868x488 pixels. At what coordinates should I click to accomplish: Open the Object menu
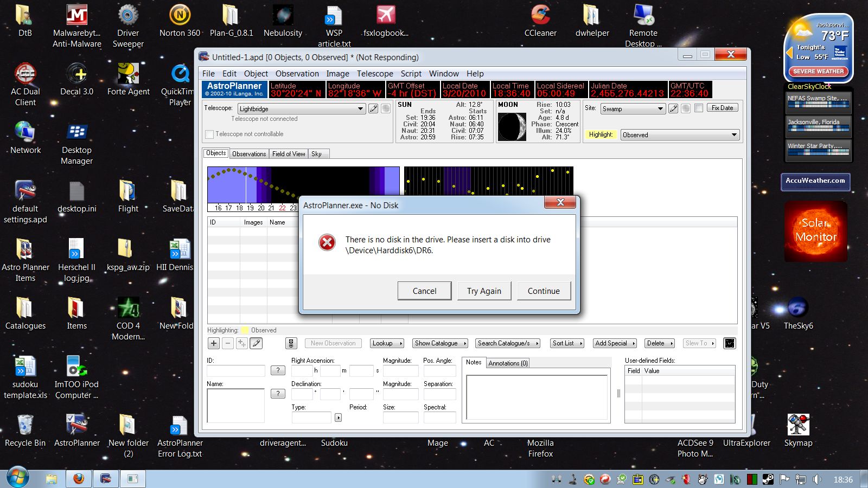(x=256, y=74)
